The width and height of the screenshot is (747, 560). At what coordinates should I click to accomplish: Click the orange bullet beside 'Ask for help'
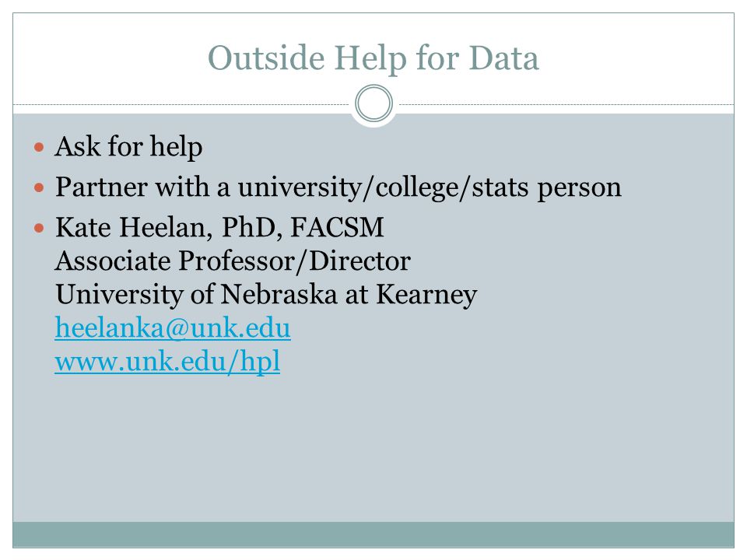point(39,147)
